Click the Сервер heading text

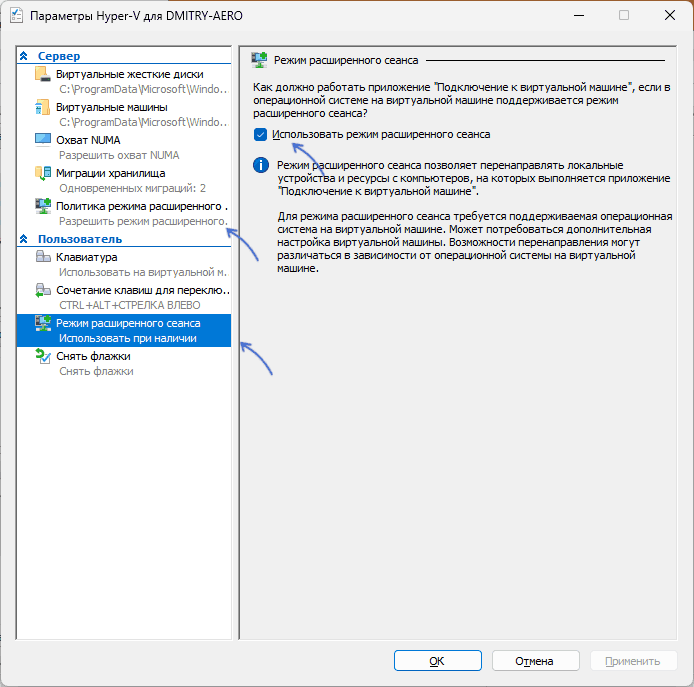coord(59,56)
